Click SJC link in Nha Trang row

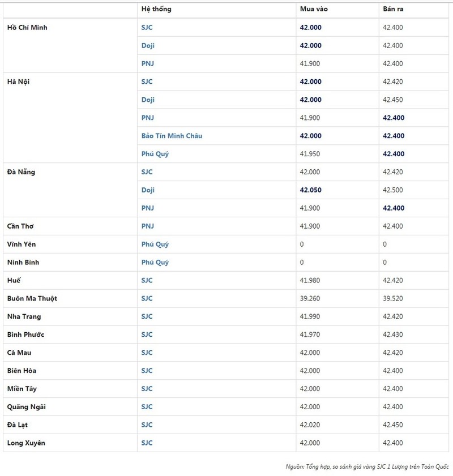[147, 316]
